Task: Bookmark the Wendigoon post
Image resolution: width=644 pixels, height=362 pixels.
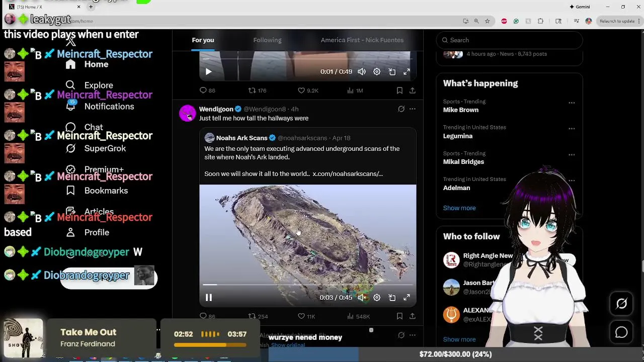Action: click(399, 316)
